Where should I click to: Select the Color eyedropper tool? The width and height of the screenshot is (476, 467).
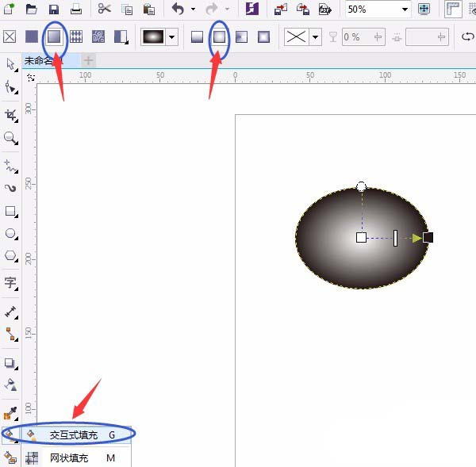[x=10, y=413]
